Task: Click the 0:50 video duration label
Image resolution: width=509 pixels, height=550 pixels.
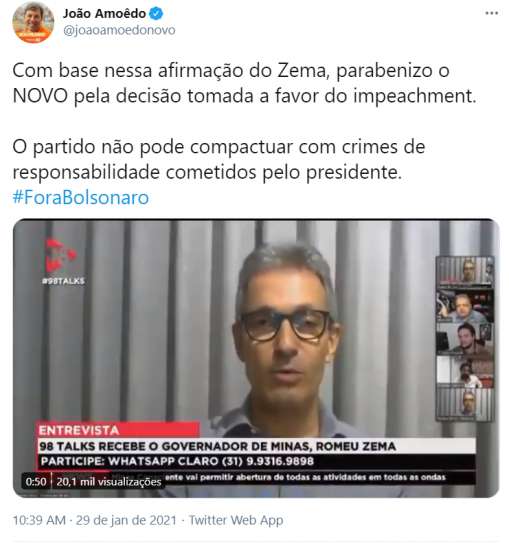Action: point(36,482)
